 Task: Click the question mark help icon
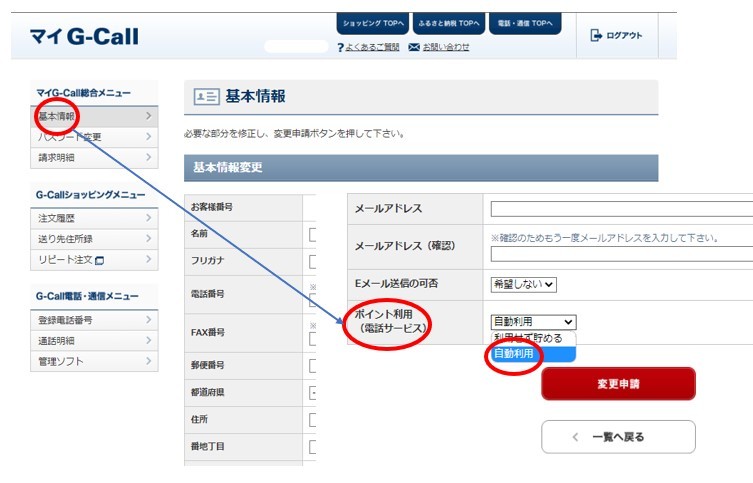341,47
